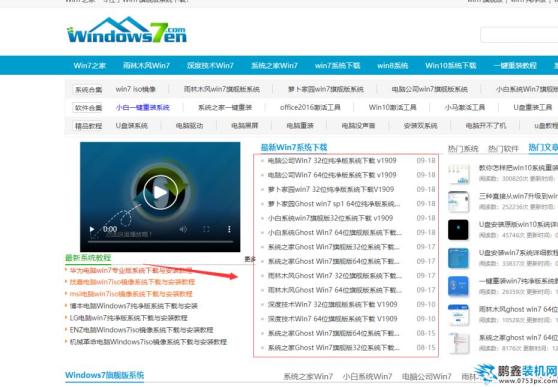
Task: Open ENZ电脑Windows7iso镜像系统 tutorial
Action: (141, 330)
